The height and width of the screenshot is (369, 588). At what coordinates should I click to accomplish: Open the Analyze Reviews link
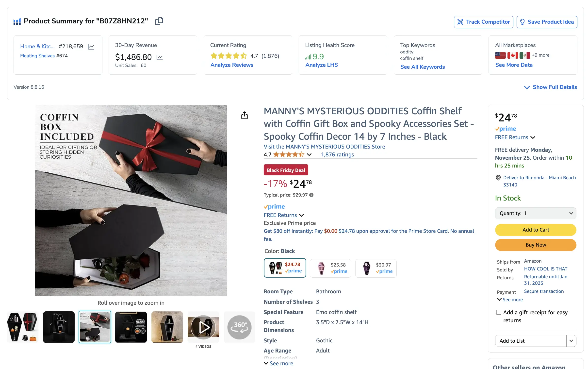[231, 65]
